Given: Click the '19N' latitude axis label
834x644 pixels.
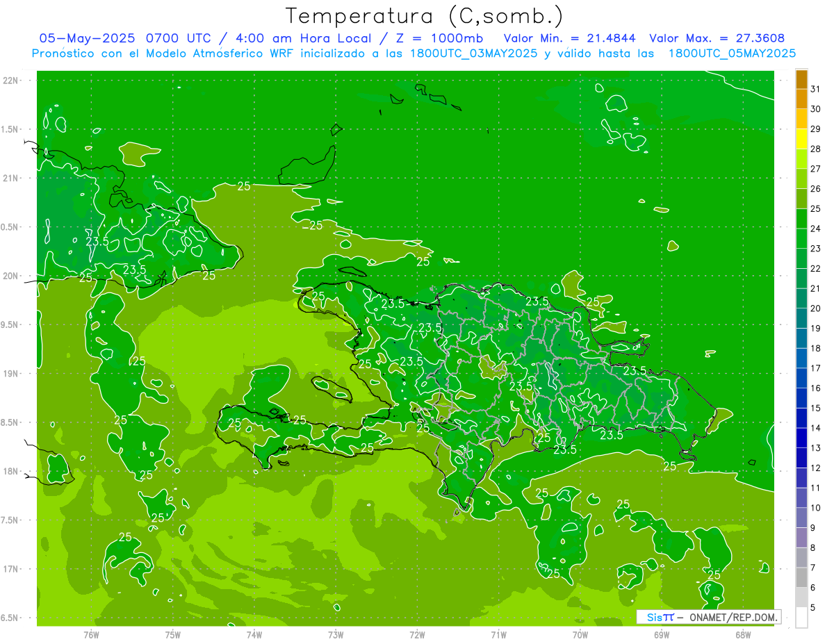Looking at the screenshot, I should tap(11, 373).
